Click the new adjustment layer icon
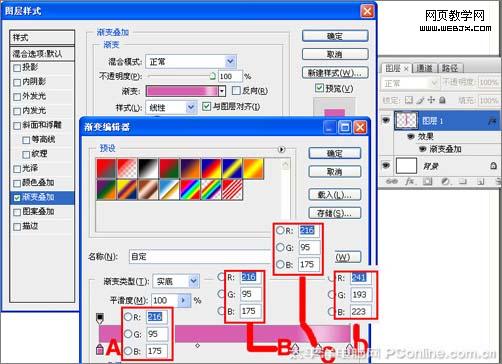The image size is (502, 364). [445, 181]
